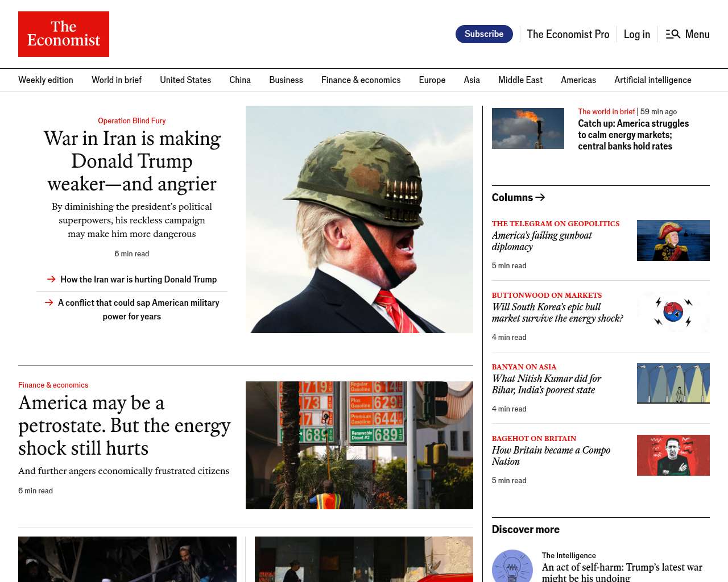
Task: Click And further angers economically frustrated citizens text
Action: click(x=124, y=471)
